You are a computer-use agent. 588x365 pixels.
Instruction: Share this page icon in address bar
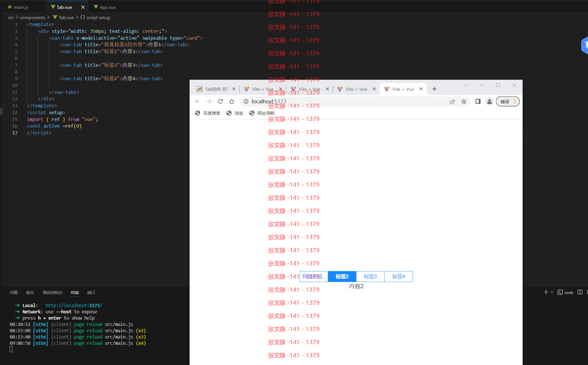click(452, 101)
